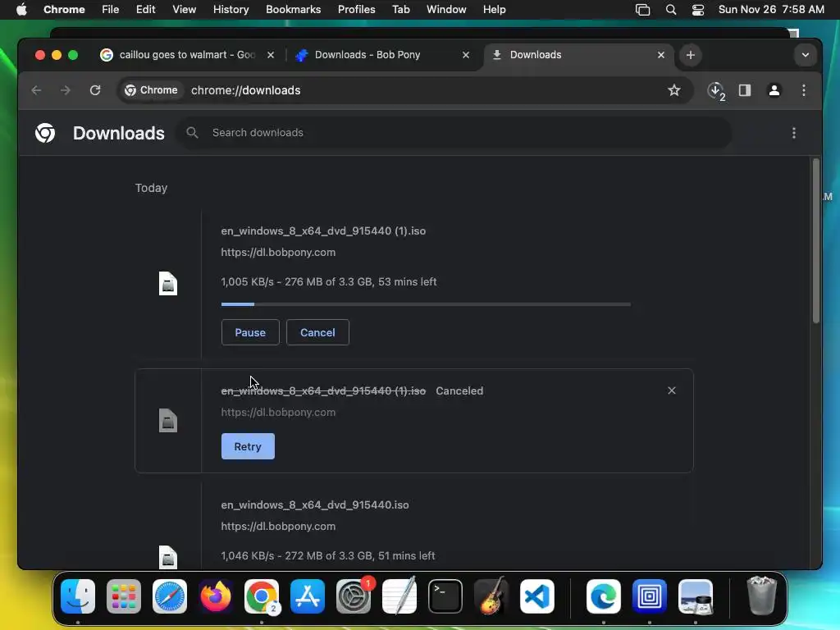
Task: Close the Downloads - Bob Pony tab
Action: pyautogui.click(x=466, y=55)
